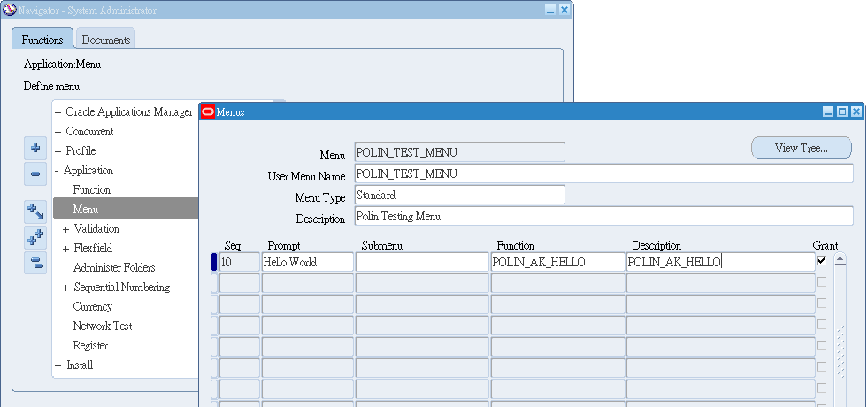Image resolution: width=868 pixels, height=407 pixels.
Task: Click the scroll up arrow of entries grid
Action: (x=840, y=258)
